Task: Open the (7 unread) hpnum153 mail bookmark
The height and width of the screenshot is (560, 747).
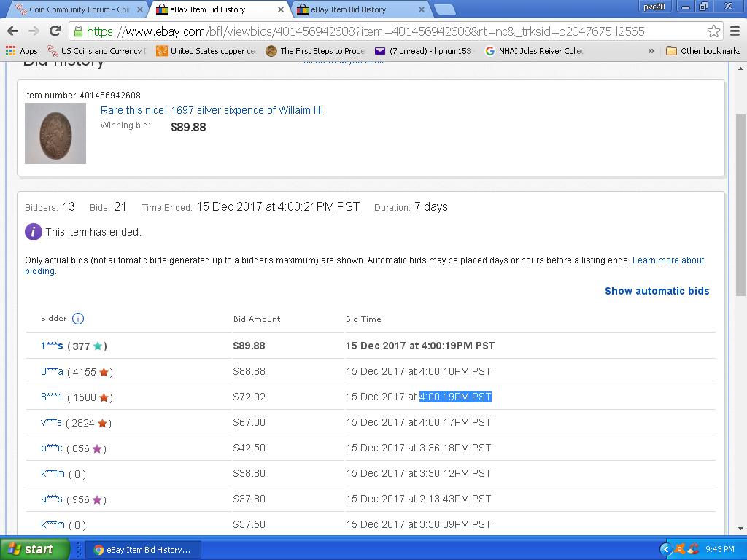Action: coord(423,51)
